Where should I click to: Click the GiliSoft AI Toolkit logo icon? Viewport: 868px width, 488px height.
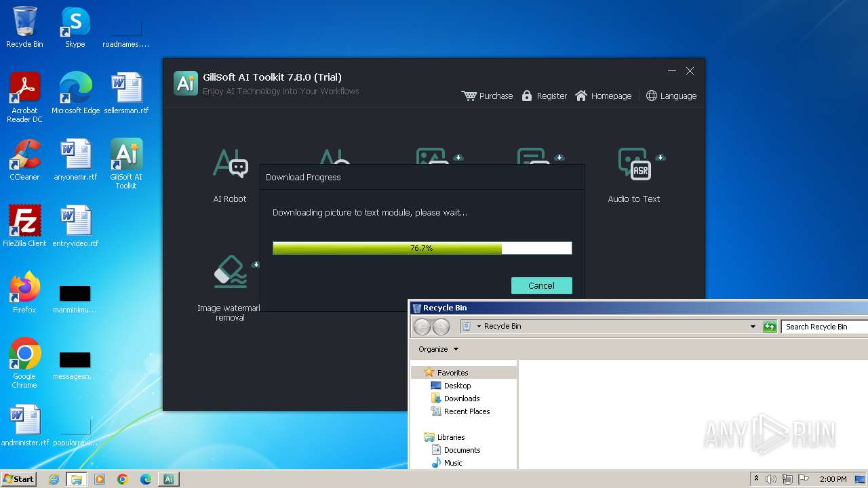186,83
